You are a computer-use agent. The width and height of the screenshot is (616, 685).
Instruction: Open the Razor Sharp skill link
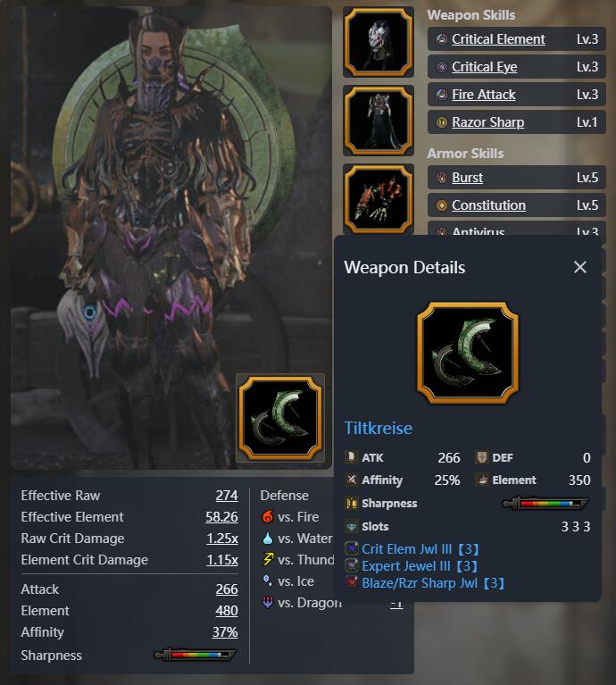pos(487,122)
